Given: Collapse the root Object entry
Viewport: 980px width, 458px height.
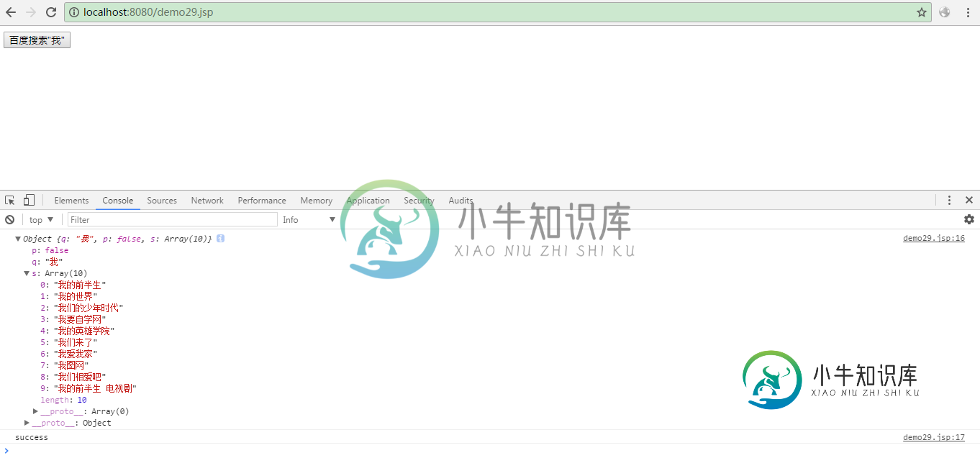Looking at the screenshot, I should pyautogui.click(x=18, y=239).
